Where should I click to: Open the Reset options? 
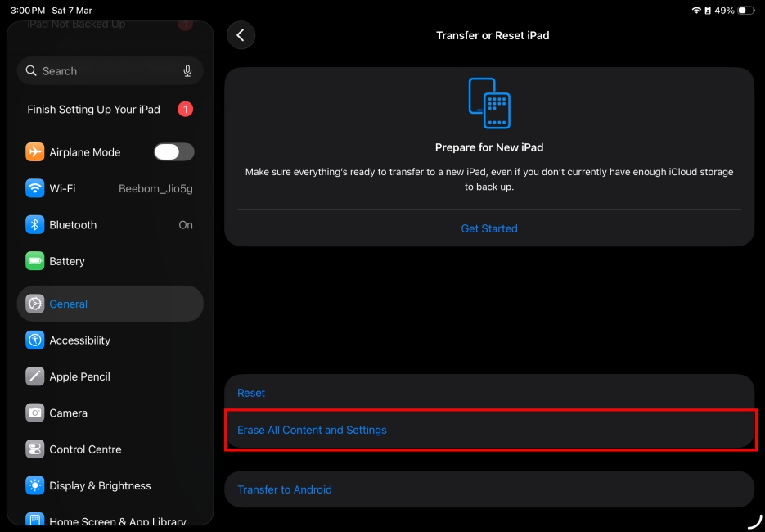coord(250,393)
